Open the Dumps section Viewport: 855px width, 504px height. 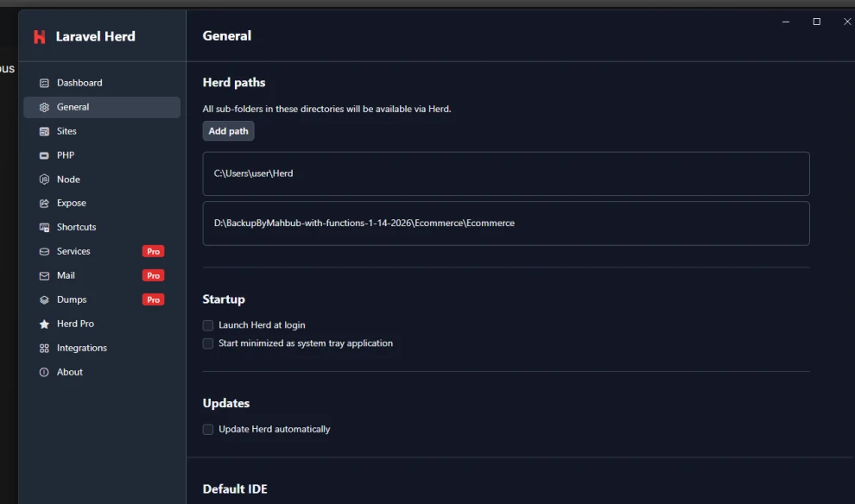click(x=102, y=299)
